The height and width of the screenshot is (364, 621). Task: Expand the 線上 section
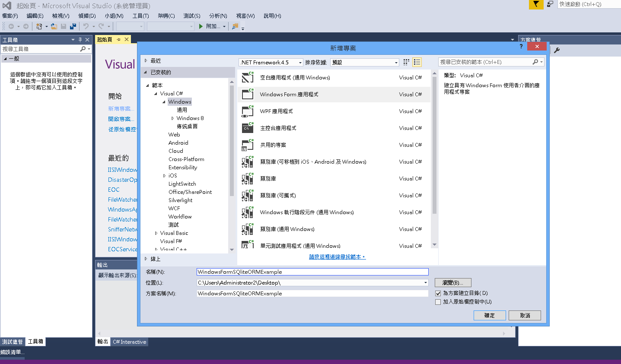pos(146,259)
